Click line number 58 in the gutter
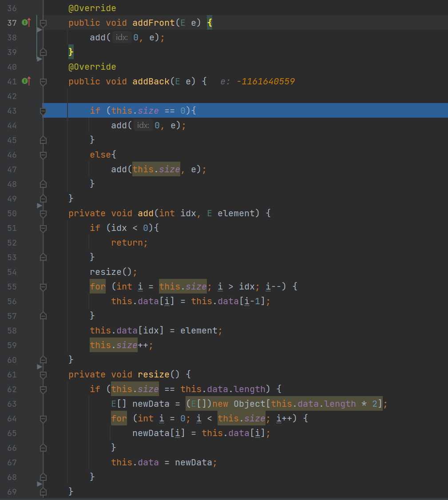 click(x=12, y=331)
